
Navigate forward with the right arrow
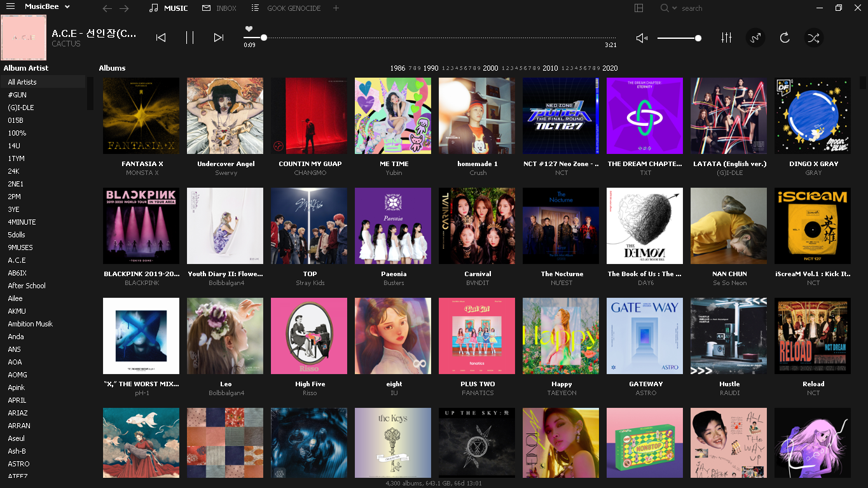click(124, 8)
